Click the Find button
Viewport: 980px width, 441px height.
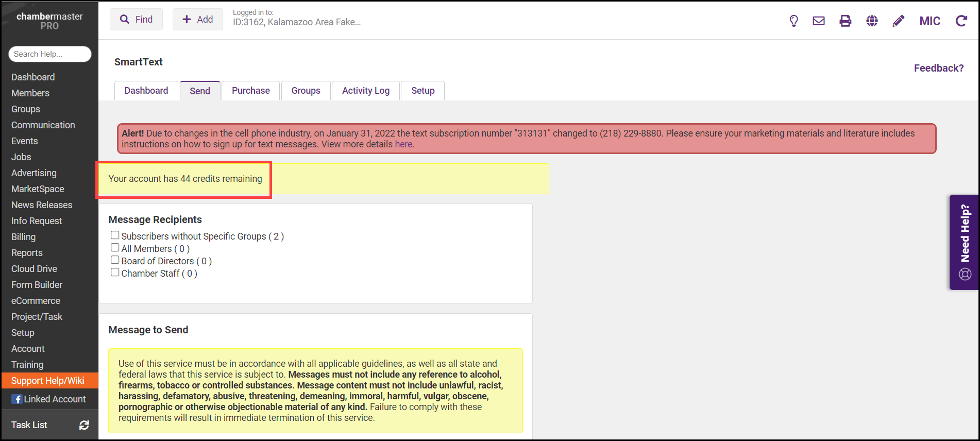click(x=136, y=20)
